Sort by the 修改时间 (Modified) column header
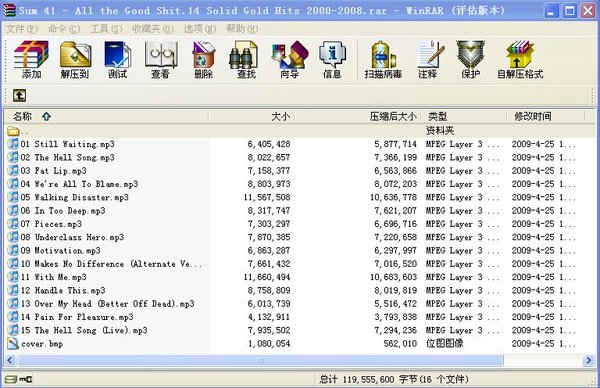This screenshot has height=388, width=600. (546, 116)
